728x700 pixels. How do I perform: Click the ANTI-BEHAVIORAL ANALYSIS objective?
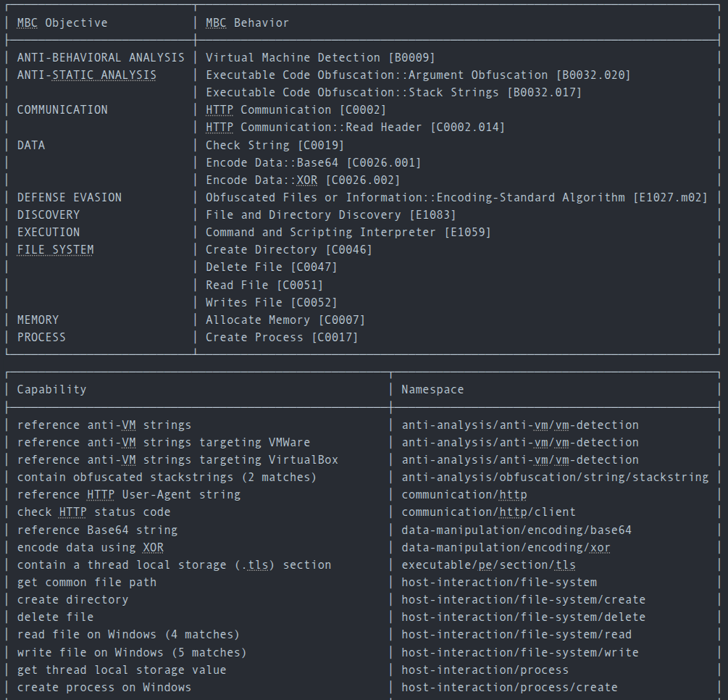coord(101,58)
